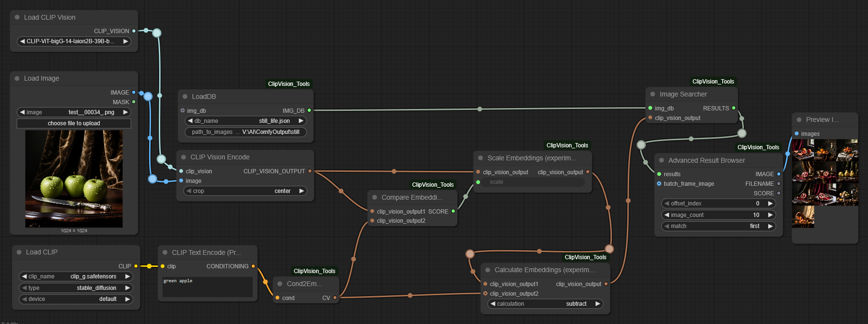Click ClipVision_Tools badge above LoadDB
Image resolution: width=868 pixels, height=324 pixels.
pyautogui.click(x=289, y=84)
